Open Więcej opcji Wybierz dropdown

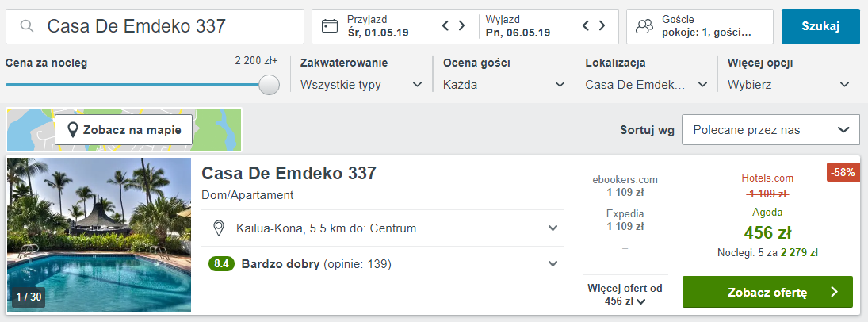point(789,85)
